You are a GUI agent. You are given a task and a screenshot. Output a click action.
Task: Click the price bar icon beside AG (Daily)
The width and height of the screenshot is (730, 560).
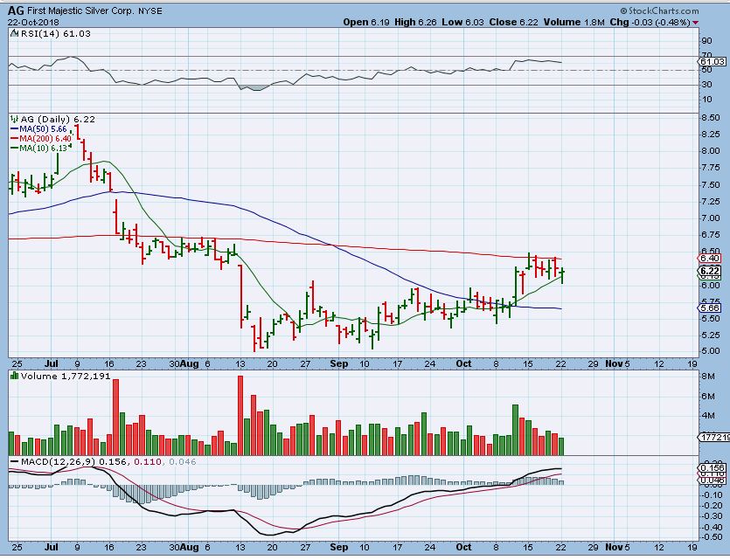click(x=13, y=119)
